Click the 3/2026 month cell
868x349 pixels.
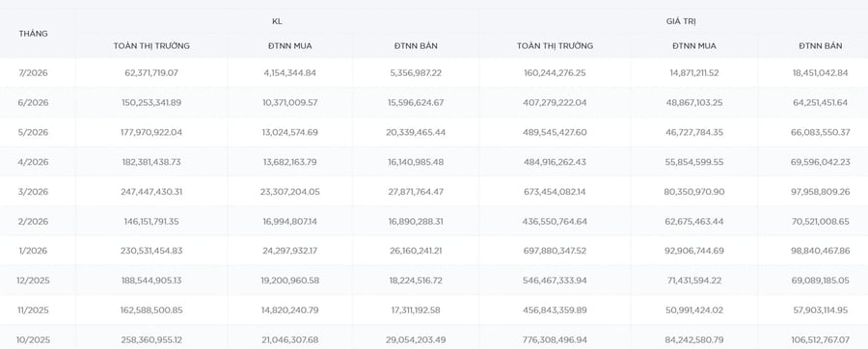(33, 192)
